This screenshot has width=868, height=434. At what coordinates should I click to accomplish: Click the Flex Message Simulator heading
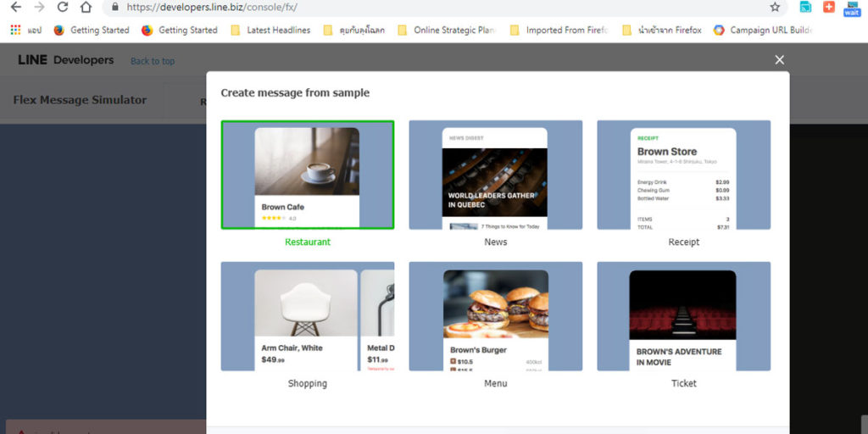click(x=80, y=100)
